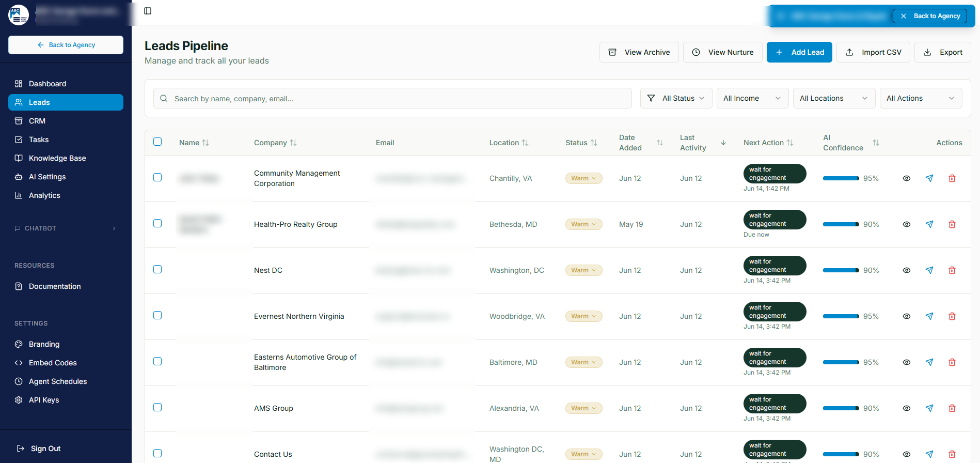The image size is (980, 463).
Task: Open the All Locations filter dropdown
Action: 834,98
